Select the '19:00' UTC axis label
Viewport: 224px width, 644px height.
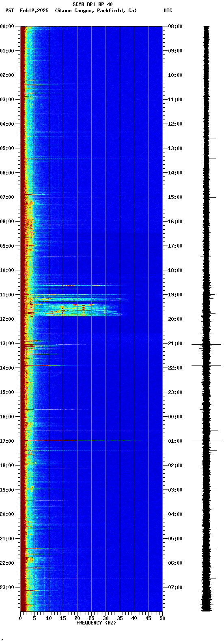coord(175,295)
